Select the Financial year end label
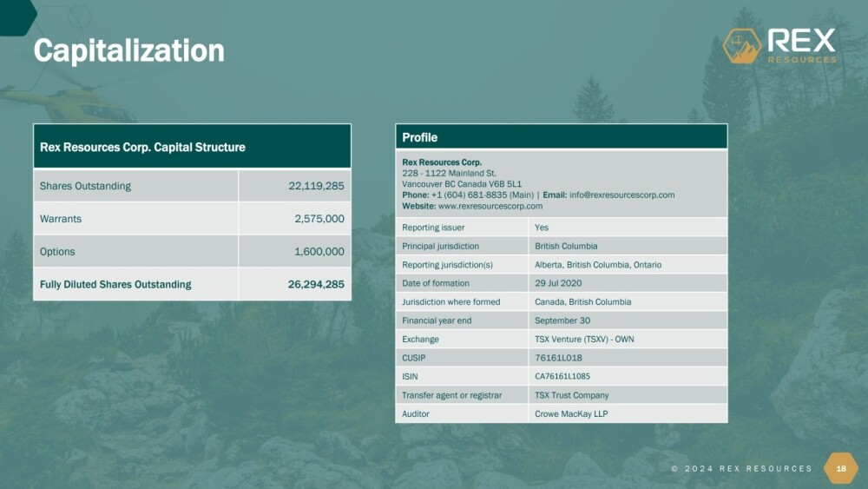The width and height of the screenshot is (868, 489). click(x=437, y=320)
